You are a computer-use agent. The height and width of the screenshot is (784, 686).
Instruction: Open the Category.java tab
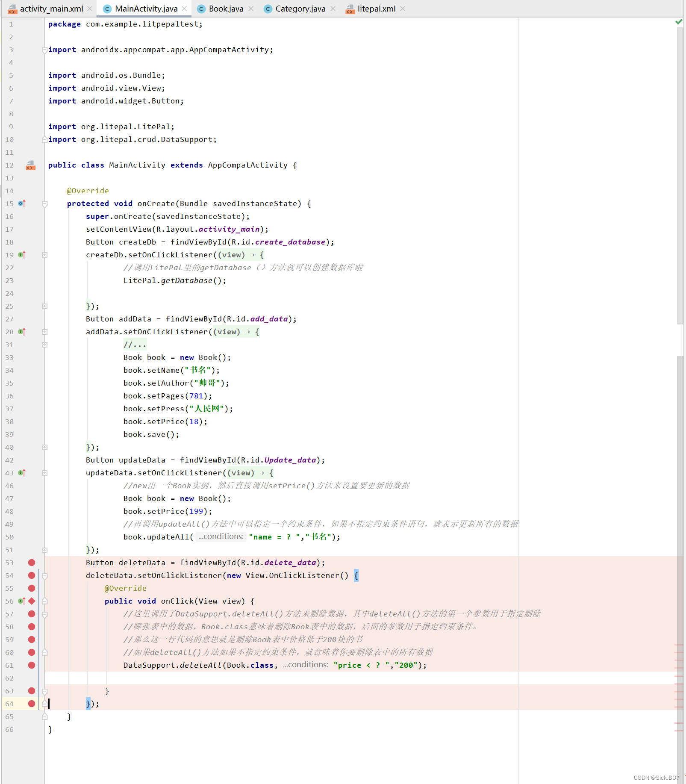pyautogui.click(x=300, y=9)
